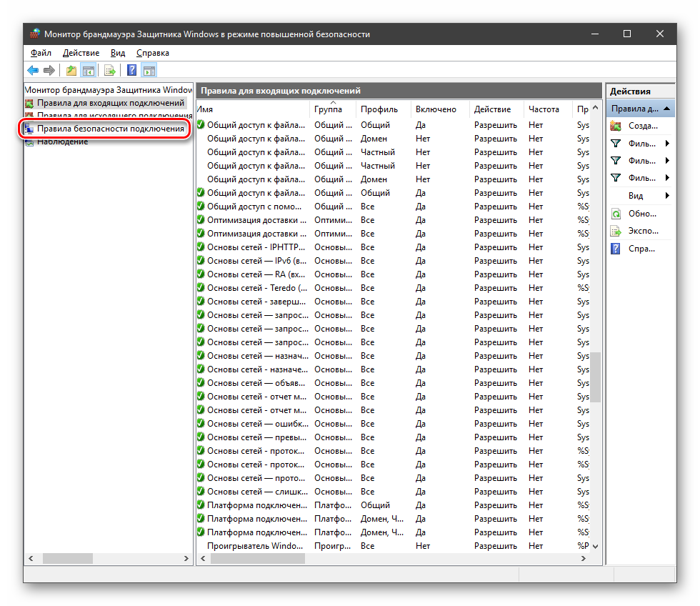Viewport: 700px width, 606px height.
Task: Expand third Филь... filter submenu arrow
Action: click(667, 178)
